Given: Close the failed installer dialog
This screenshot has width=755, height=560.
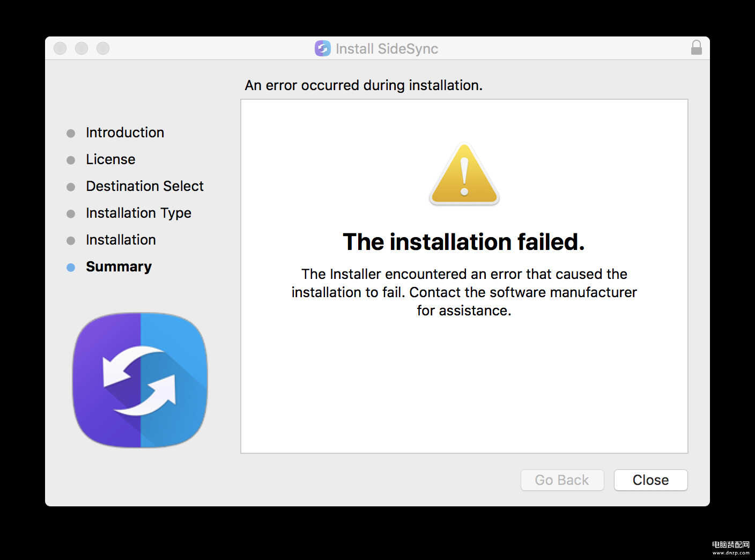Looking at the screenshot, I should click(x=650, y=480).
